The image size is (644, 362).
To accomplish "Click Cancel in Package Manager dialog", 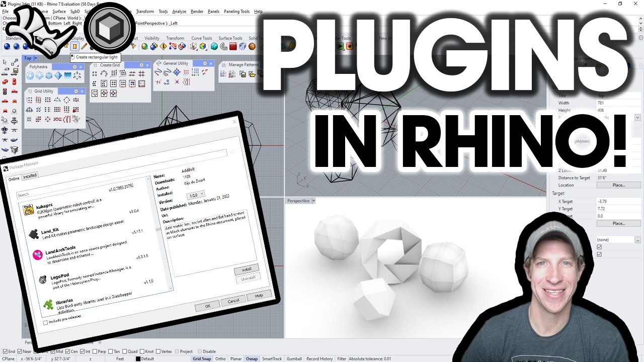I will point(233,300).
